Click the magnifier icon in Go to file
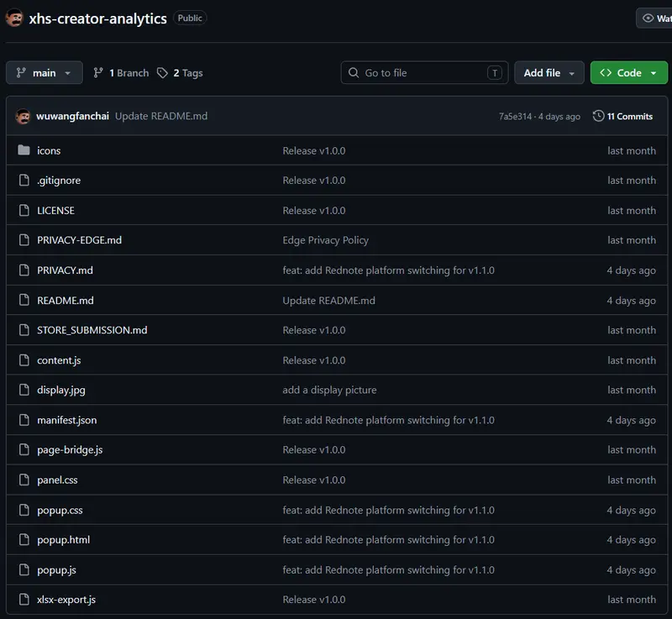Screen dimensions: 672x619 pyautogui.click(x=354, y=72)
